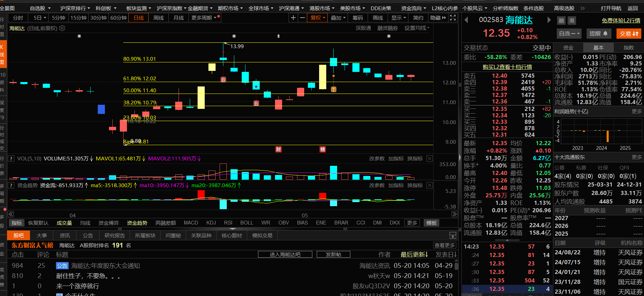Go to previous stock with left arrow
This screenshot has height=296, width=644.
point(466,20)
